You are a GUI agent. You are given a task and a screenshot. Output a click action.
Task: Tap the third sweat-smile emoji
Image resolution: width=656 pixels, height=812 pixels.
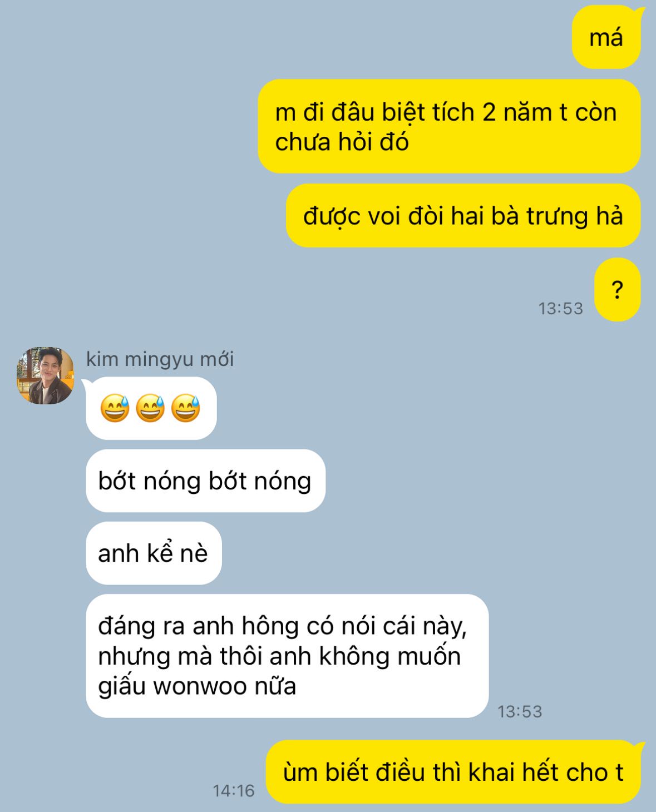tap(186, 408)
